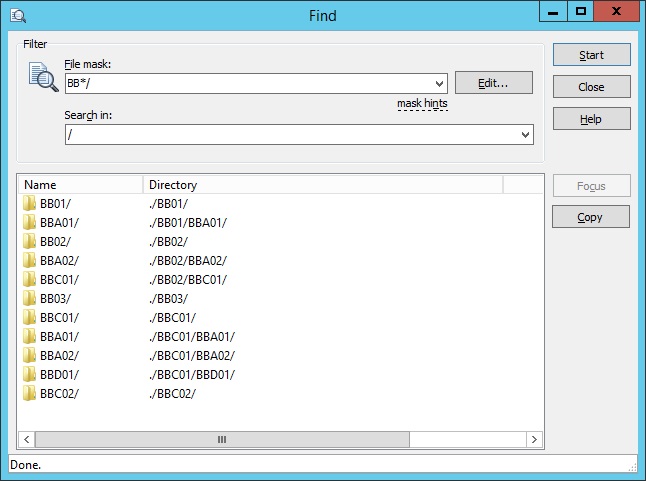The image size is (646, 481).
Task: Open Help for the Find dialog
Action: tap(591, 119)
